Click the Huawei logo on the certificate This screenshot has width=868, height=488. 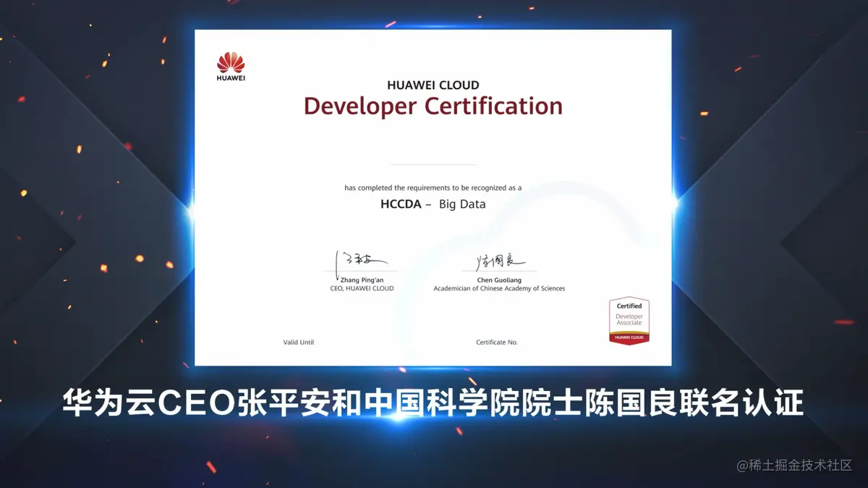pos(231,67)
